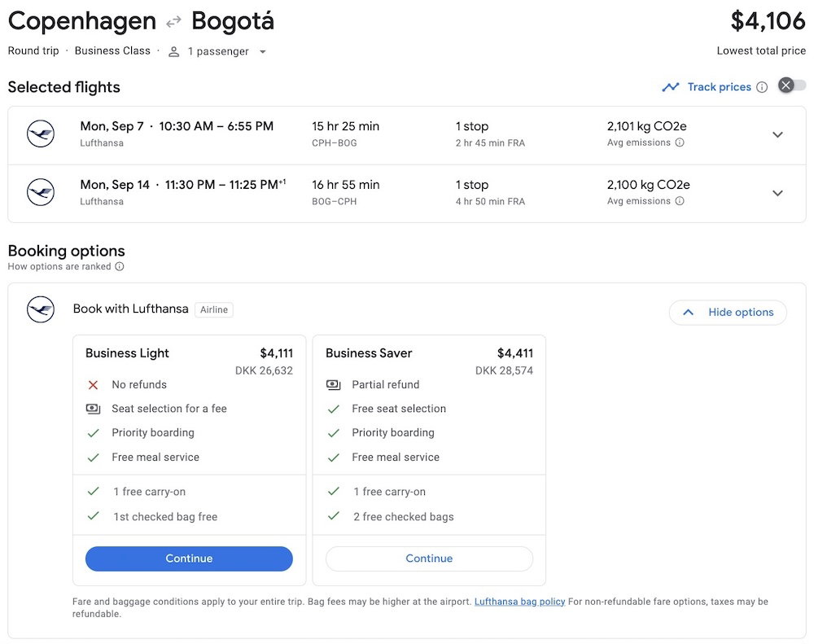Continue with Business Saver fare
This screenshot has height=644, width=814.
(429, 559)
